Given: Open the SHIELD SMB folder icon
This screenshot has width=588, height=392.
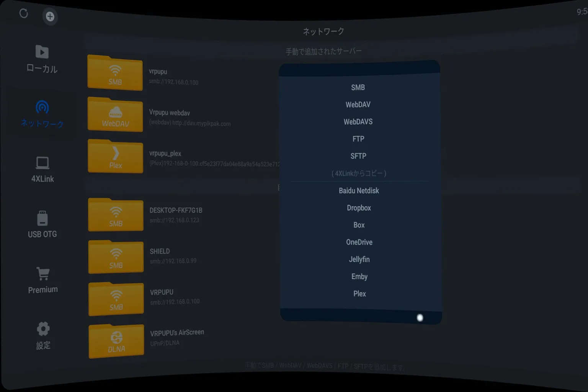Looking at the screenshot, I should [x=116, y=257].
